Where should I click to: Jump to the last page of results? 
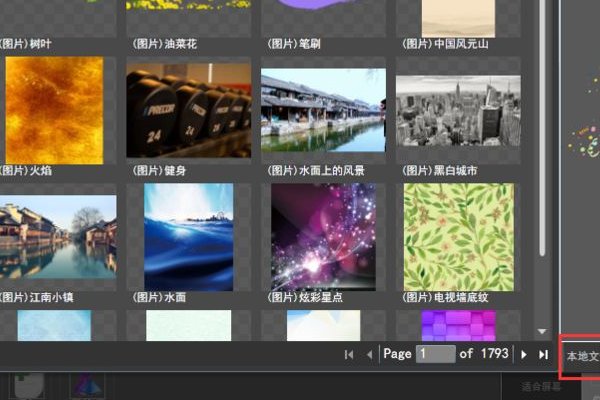543,354
